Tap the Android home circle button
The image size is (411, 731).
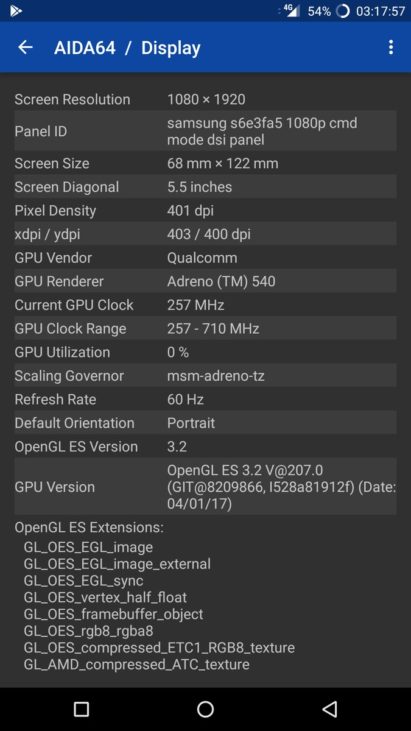click(206, 709)
